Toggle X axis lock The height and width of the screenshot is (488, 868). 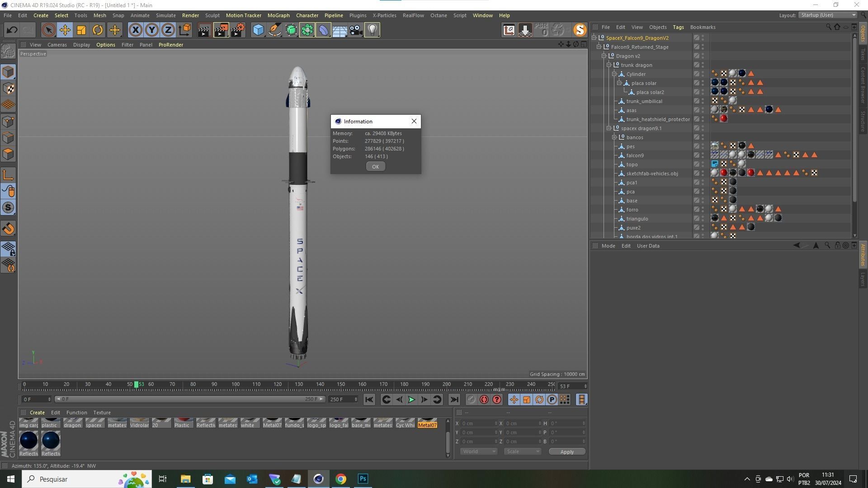tap(135, 30)
